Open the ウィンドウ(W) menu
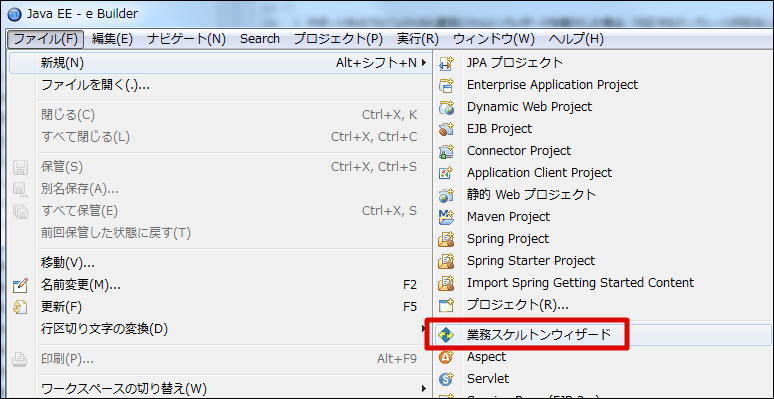 (x=494, y=39)
